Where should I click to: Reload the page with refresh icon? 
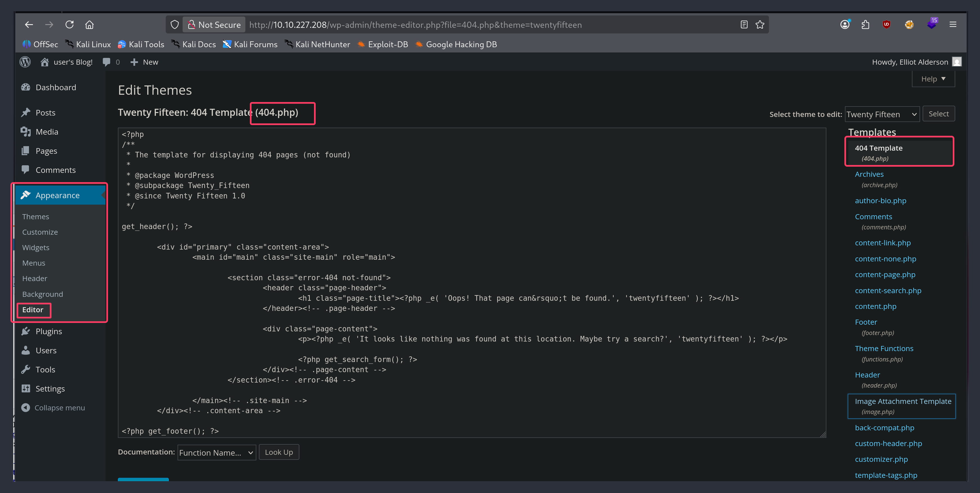(x=69, y=25)
